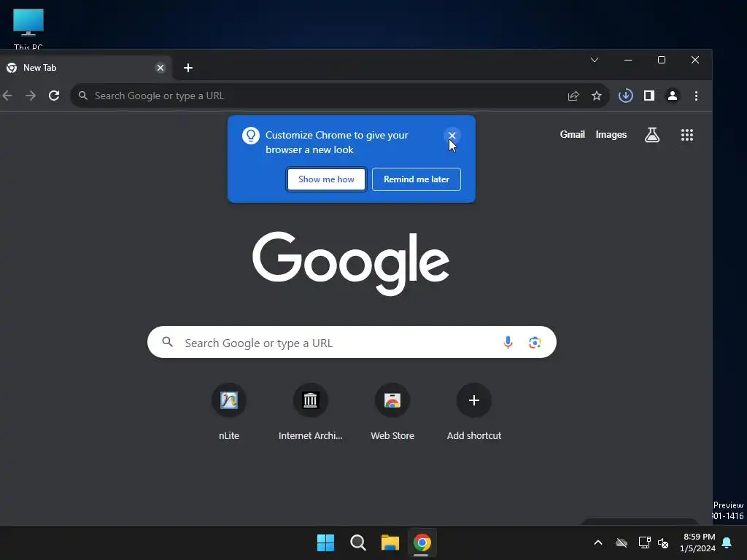The width and height of the screenshot is (747, 560).
Task: Search by image with Lens icon
Action: [x=535, y=343]
